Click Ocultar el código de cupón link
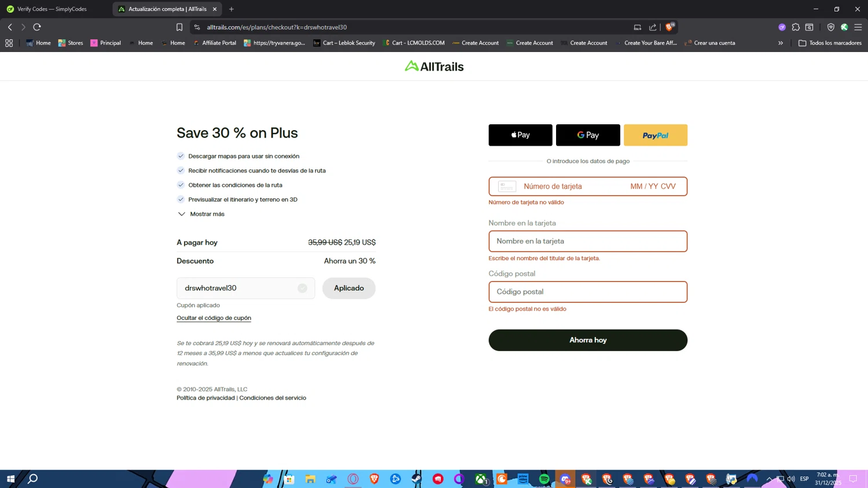The width and height of the screenshot is (868, 488). (214, 318)
